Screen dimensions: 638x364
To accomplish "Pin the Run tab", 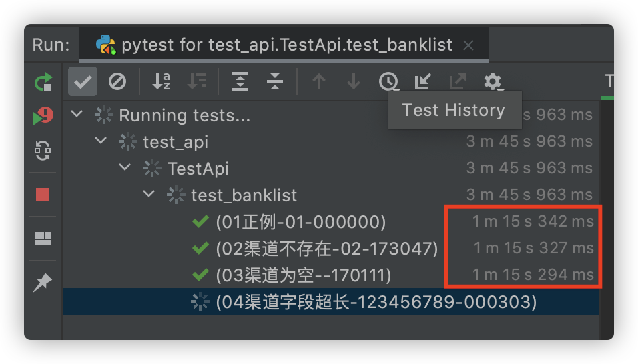I will click(43, 283).
